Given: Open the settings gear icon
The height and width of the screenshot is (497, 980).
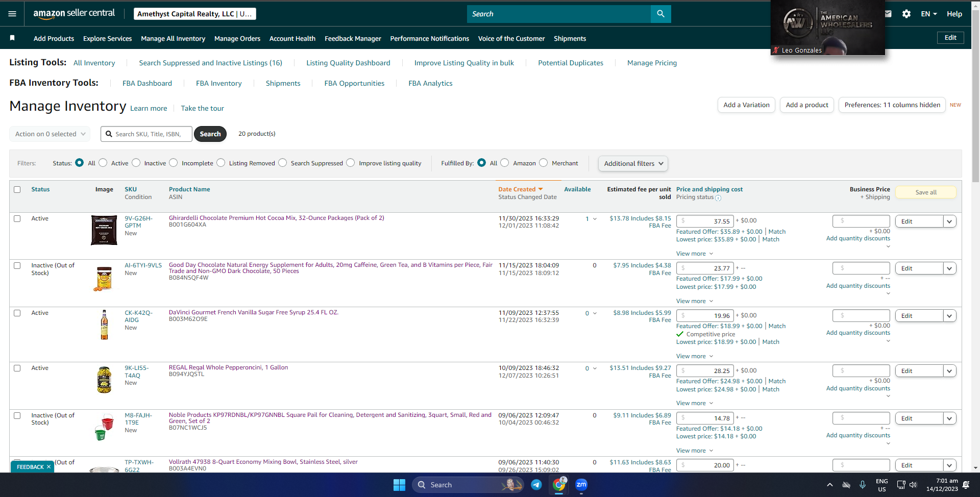Looking at the screenshot, I should point(906,14).
